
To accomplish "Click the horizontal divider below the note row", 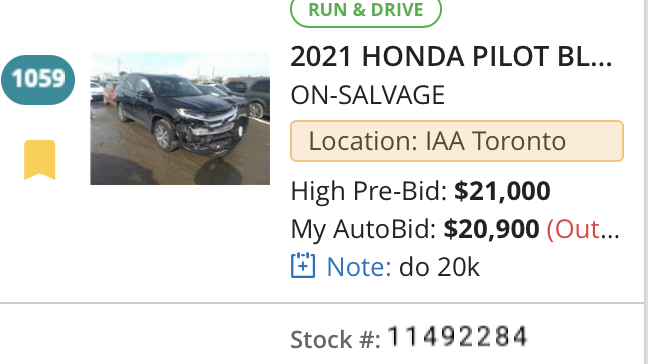I will click(322, 303).
